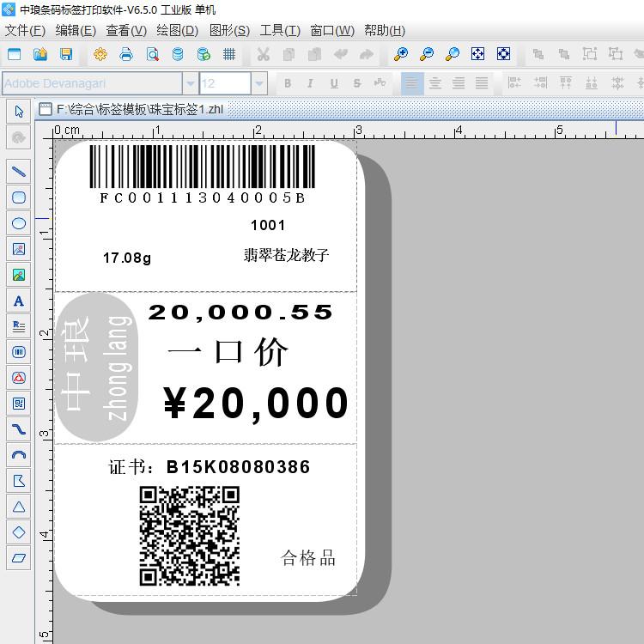Toggle Underline formatting
The image size is (644, 644).
(334, 83)
